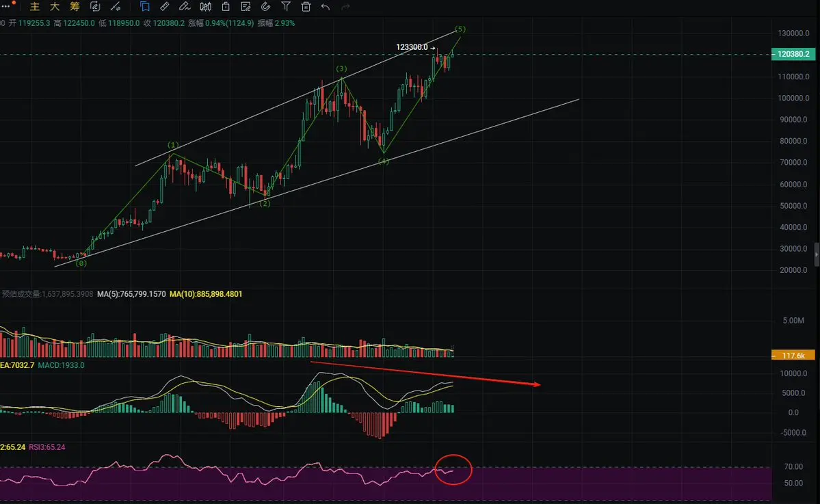Select the 大 indicator button
Screen dimensions: 820x504
[x=55, y=7]
